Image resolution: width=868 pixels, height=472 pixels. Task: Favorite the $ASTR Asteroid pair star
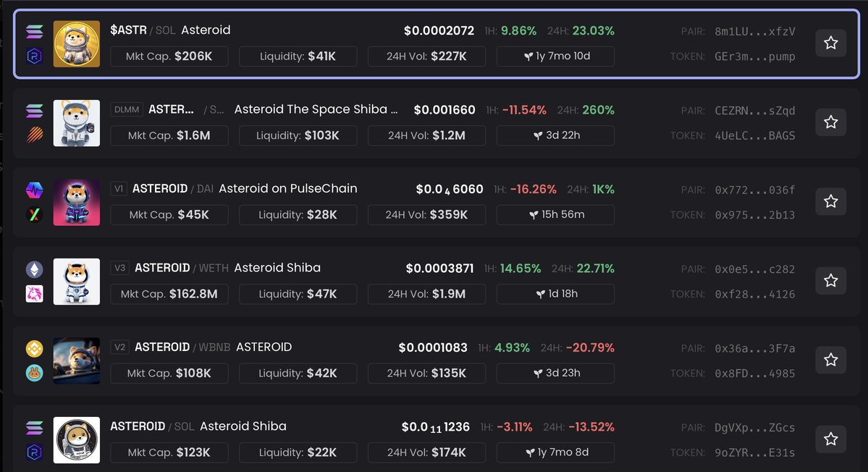830,43
